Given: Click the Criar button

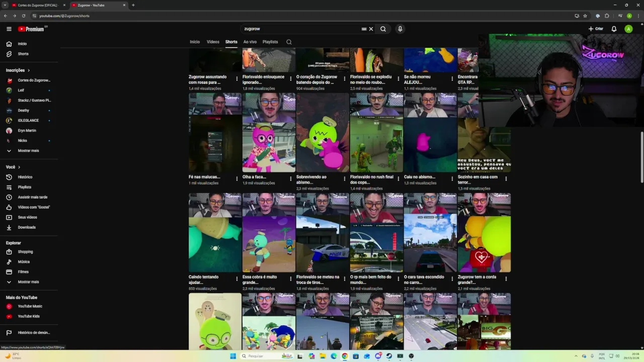Looking at the screenshot, I should pyautogui.click(x=596, y=29).
